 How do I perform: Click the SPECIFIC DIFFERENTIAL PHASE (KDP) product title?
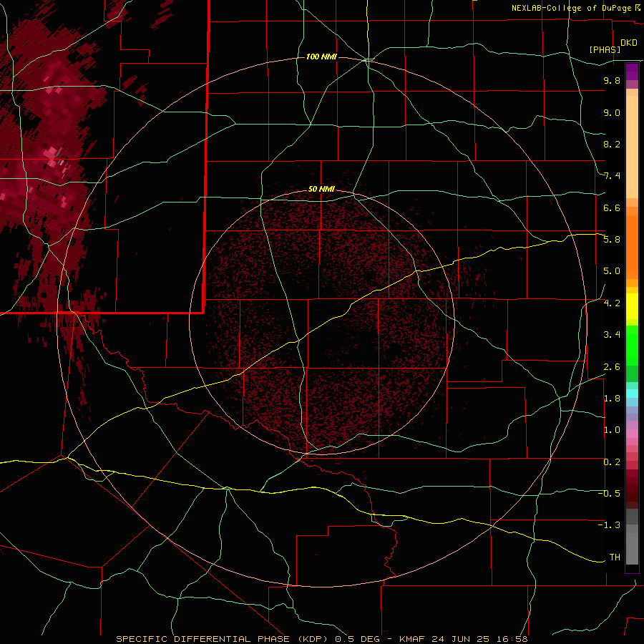click(x=223, y=639)
